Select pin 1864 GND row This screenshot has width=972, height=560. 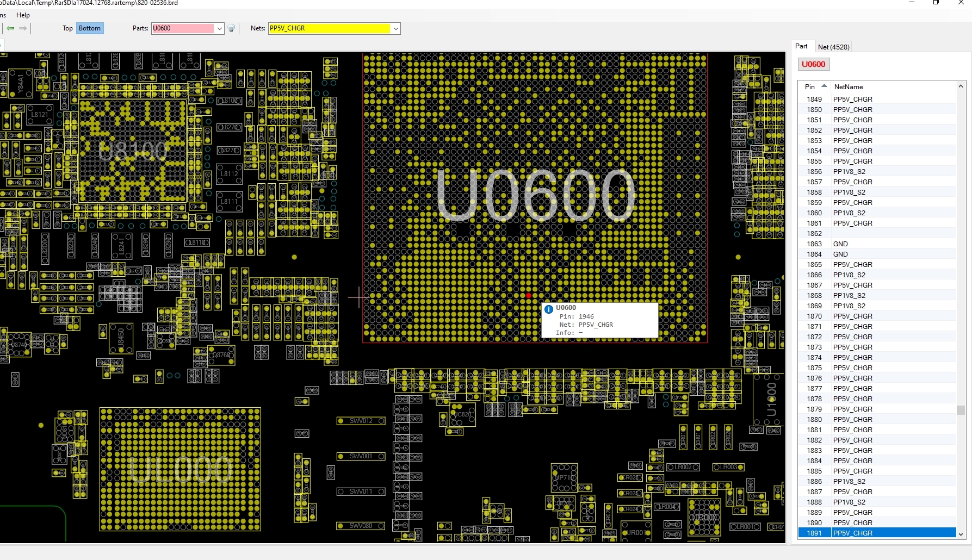[877, 254]
